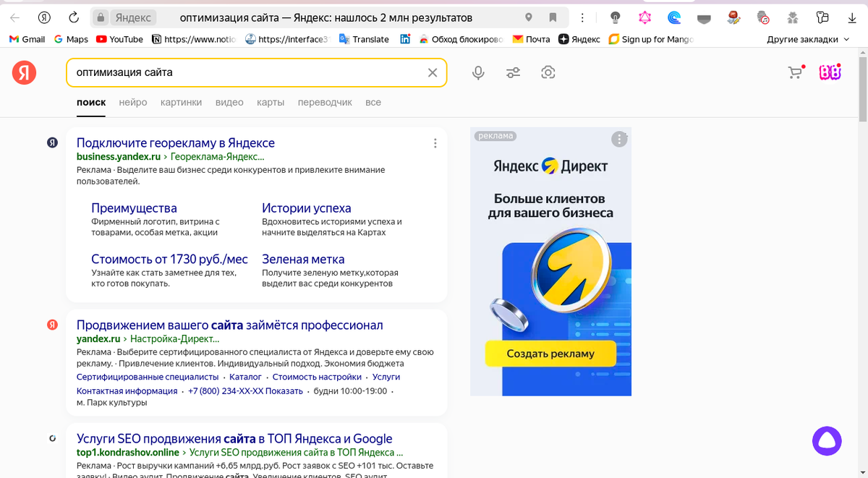The height and width of the screenshot is (478, 868).
Task: Search by image with the camera icon
Action: tap(548, 72)
